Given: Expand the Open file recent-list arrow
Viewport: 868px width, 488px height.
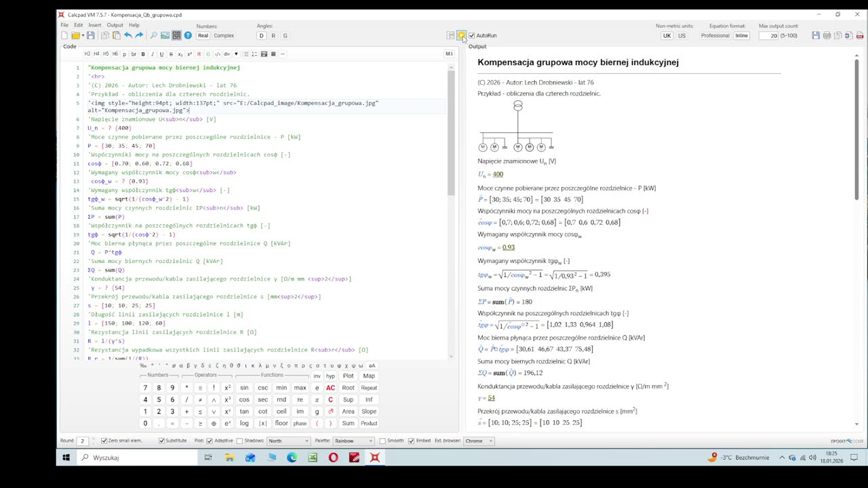Looking at the screenshot, I should tap(83, 35).
